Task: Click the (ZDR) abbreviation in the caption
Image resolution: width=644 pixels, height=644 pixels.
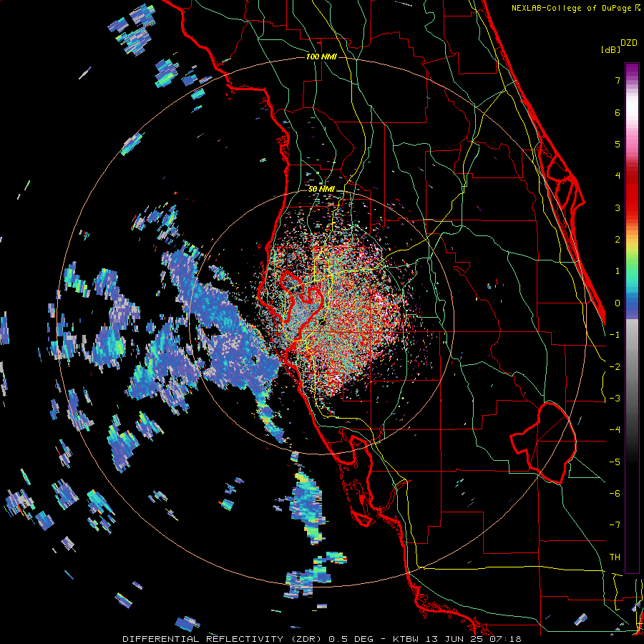Action: point(306,639)
